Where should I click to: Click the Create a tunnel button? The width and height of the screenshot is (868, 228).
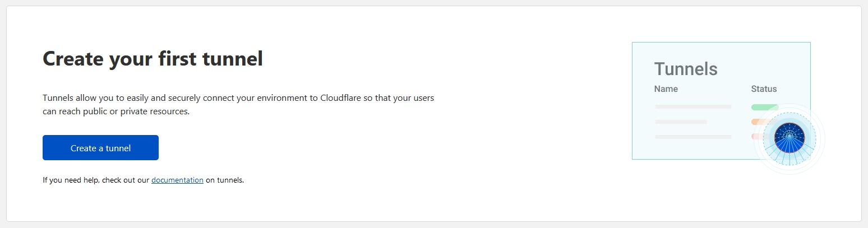(100, 148)
